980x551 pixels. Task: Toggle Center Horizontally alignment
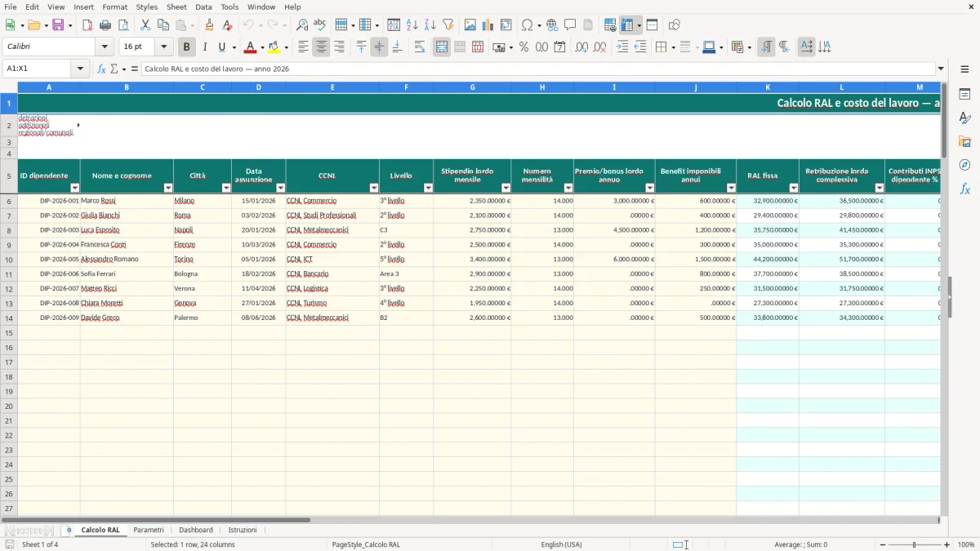pyautogui.click(x=321, y=47)
